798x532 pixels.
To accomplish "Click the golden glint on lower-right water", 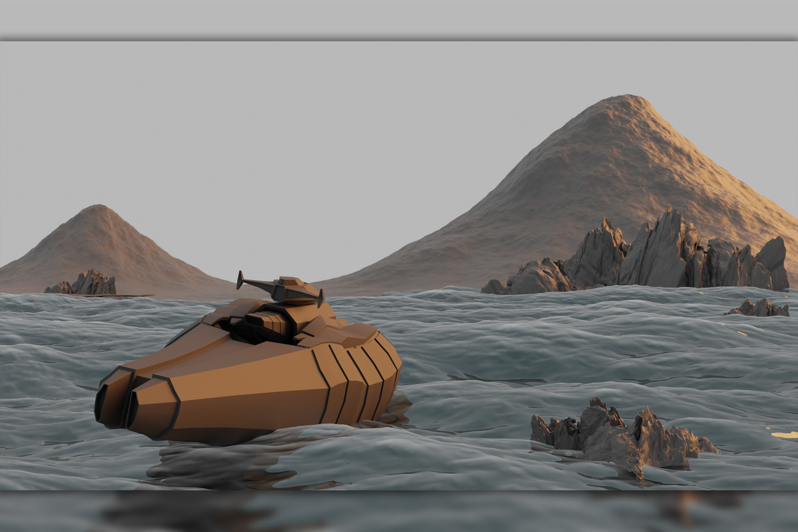I will pos(784,434).
